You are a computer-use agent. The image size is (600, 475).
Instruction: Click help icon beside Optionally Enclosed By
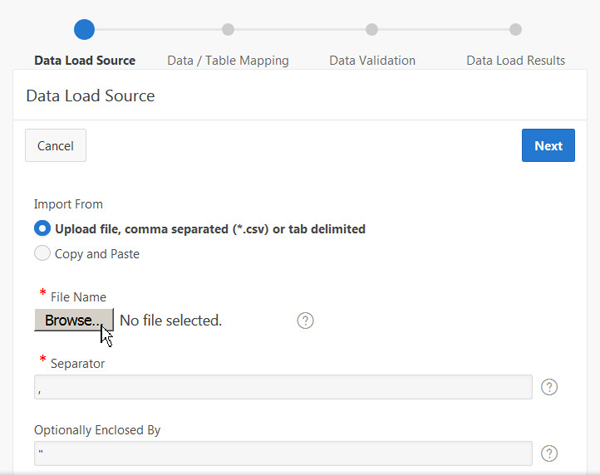(x=549, y=453)
